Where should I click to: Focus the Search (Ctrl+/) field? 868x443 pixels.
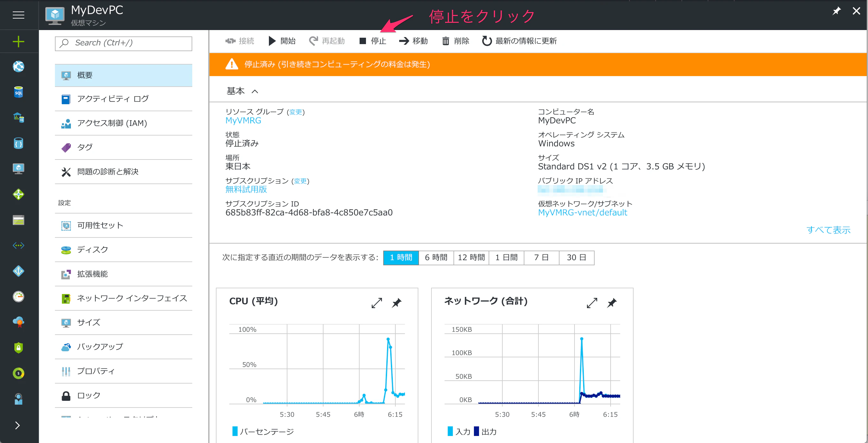click(124, 43)
